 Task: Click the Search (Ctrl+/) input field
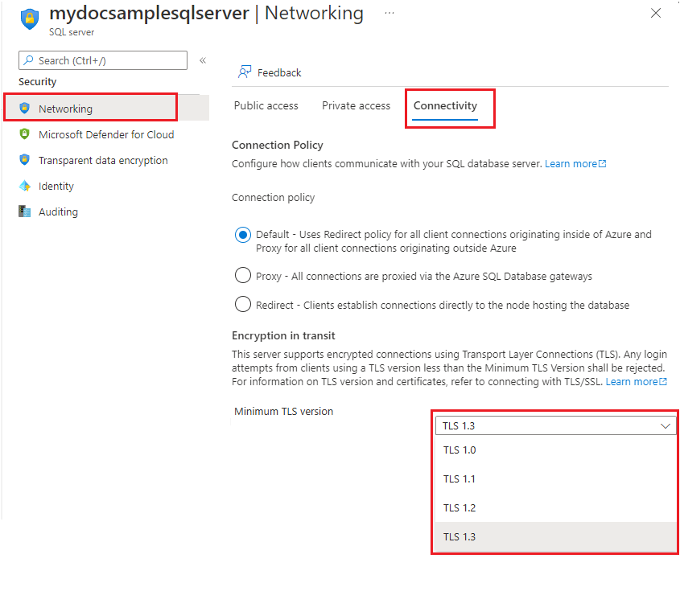coord(103,60)
